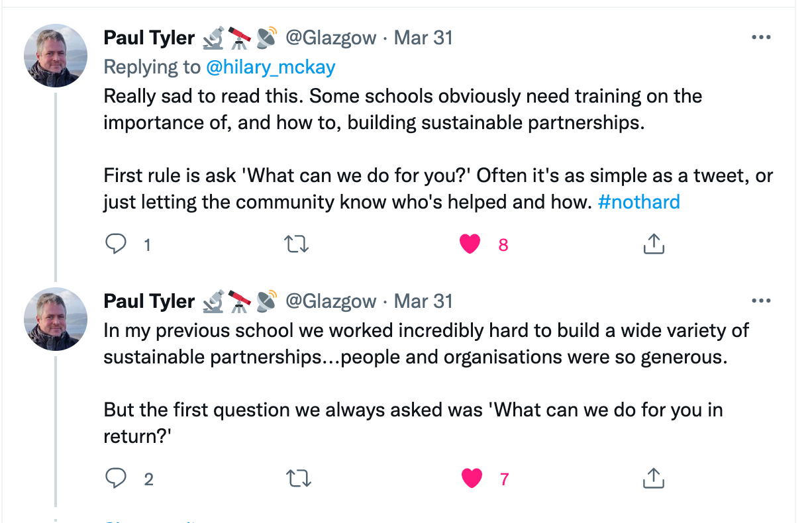
Task: Click Paul Tyler name on second tweet
Action: (x=149, y=302)
